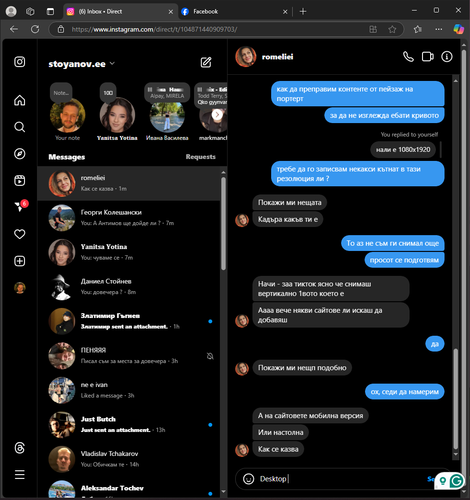Open the browser profile avatar

click(11, 11)
